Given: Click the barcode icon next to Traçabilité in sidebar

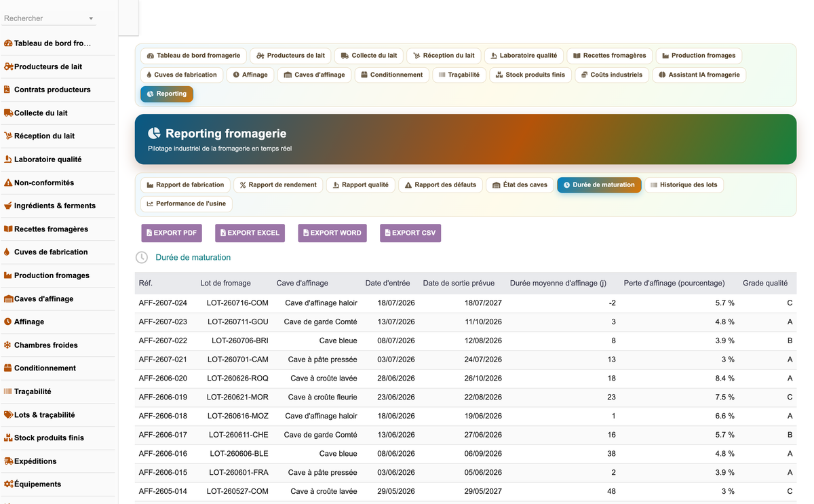Looking at the screenshot, I should pos(8,391).
